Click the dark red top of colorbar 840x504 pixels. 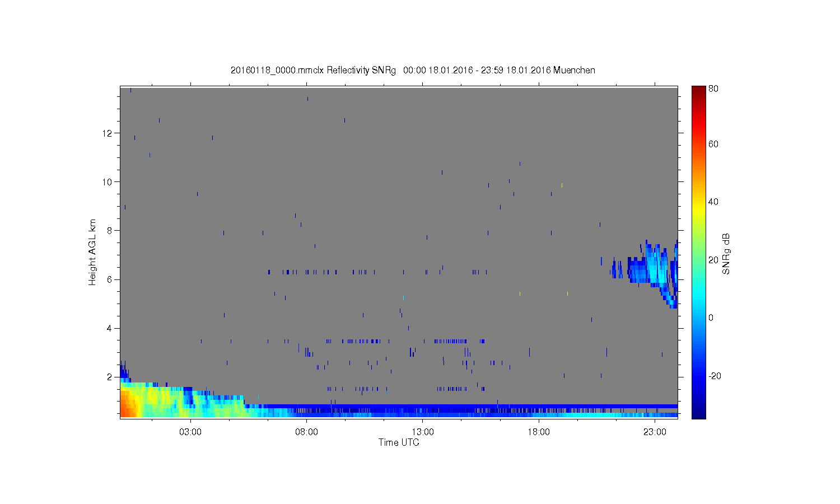pos(698,91)
